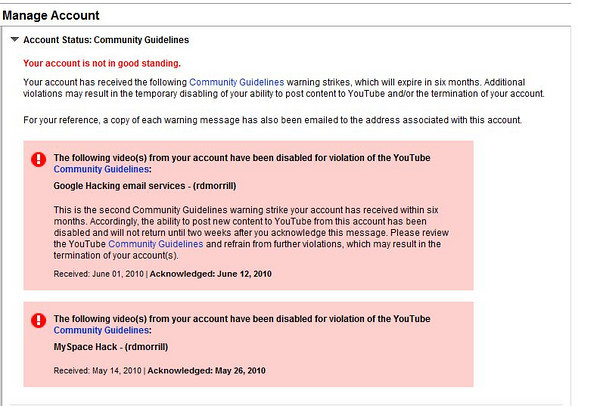Open Community Guidelines link above Google Hacking title
Image resolution: width=600 pixels, height=406 pixels.
pos(101,169)
